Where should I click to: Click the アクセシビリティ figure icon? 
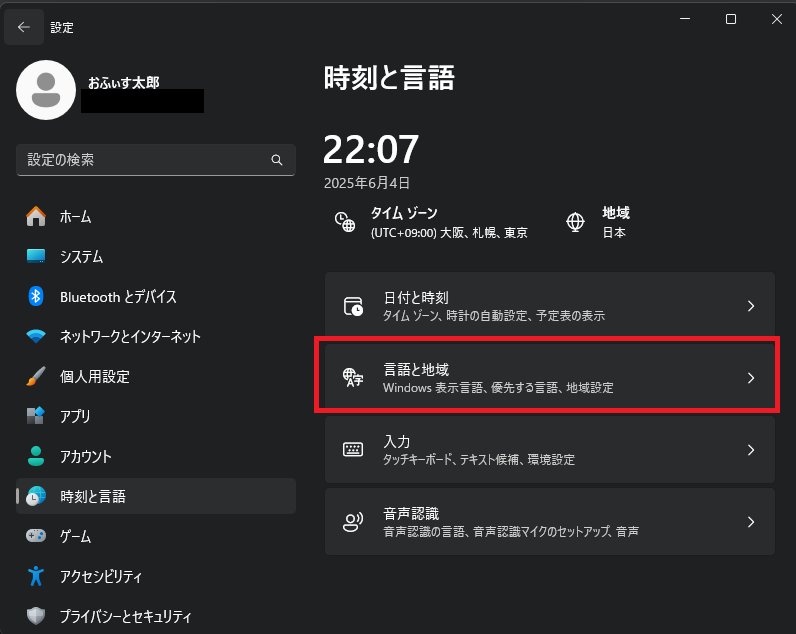pos(36,576)
